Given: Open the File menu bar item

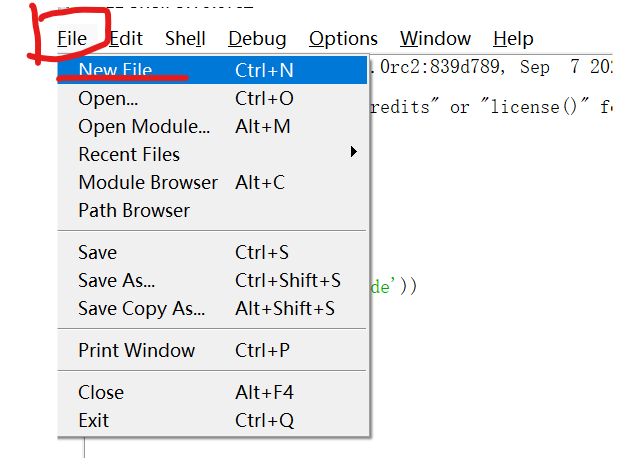Looking at the screenshot, I should click(72, 39).
